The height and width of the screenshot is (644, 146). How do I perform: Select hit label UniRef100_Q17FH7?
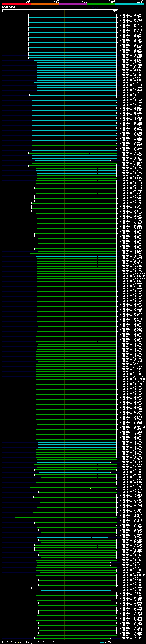[131, 289]
